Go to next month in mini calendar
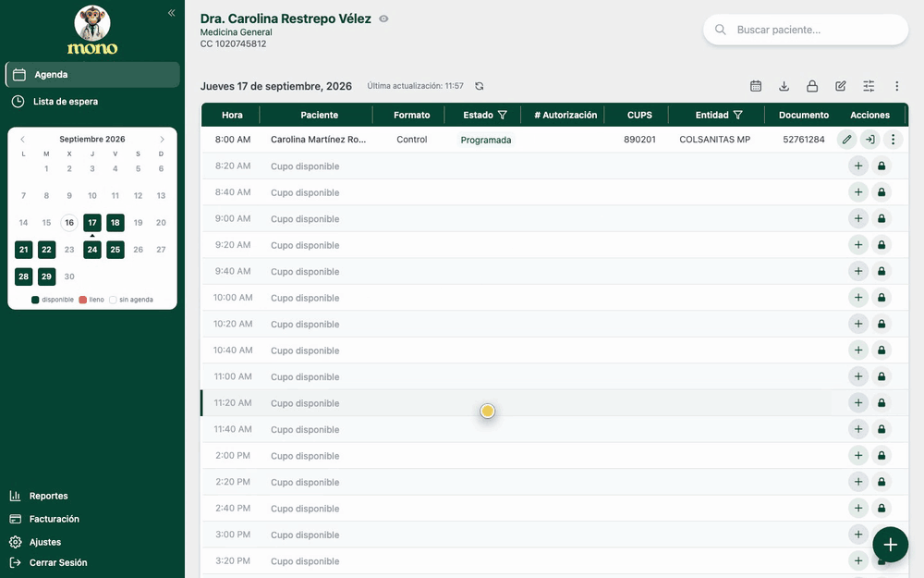Viewport: 924px width, 578px height. coord(162,140)
